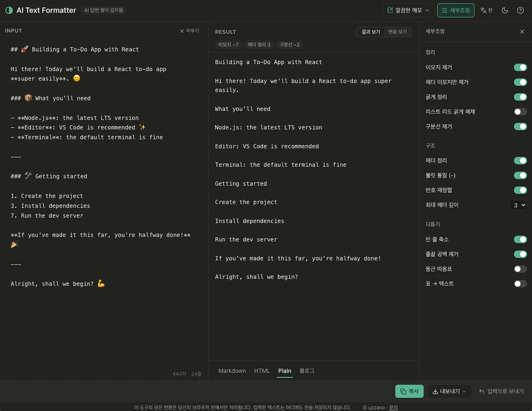Toggle dark mode moon icon

click(505, 10)
